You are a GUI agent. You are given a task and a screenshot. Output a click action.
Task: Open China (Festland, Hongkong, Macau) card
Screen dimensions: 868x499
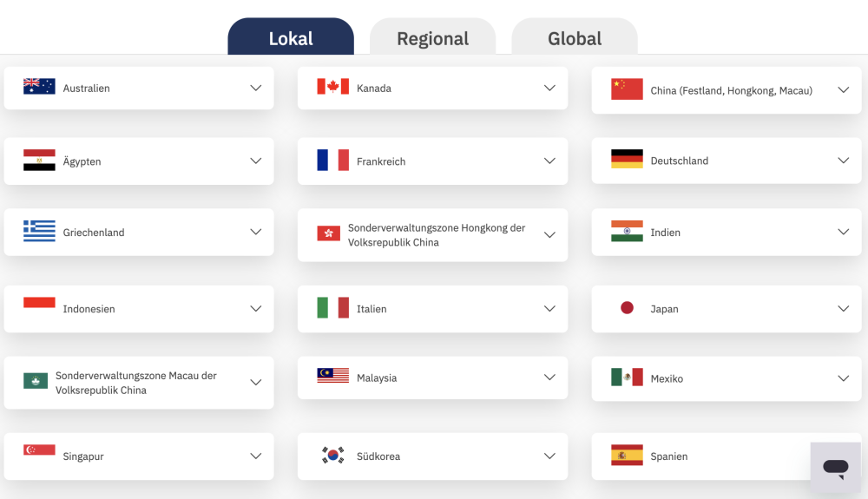click(x=727, y=90)
